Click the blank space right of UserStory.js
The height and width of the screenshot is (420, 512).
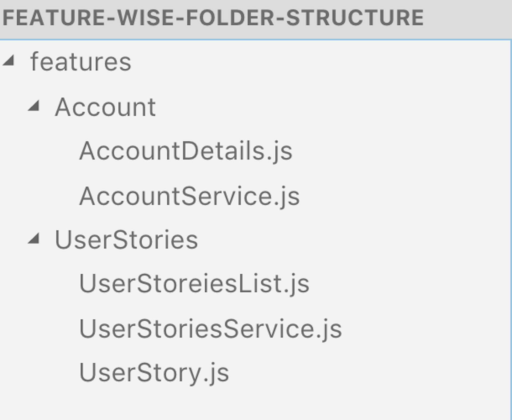click(373, 373)
